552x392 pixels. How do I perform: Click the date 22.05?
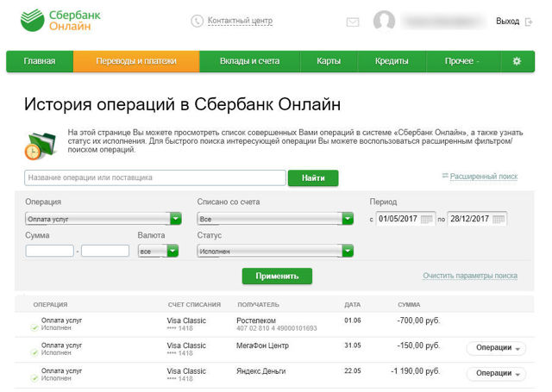pyautogui.click(x=353, y=371)
